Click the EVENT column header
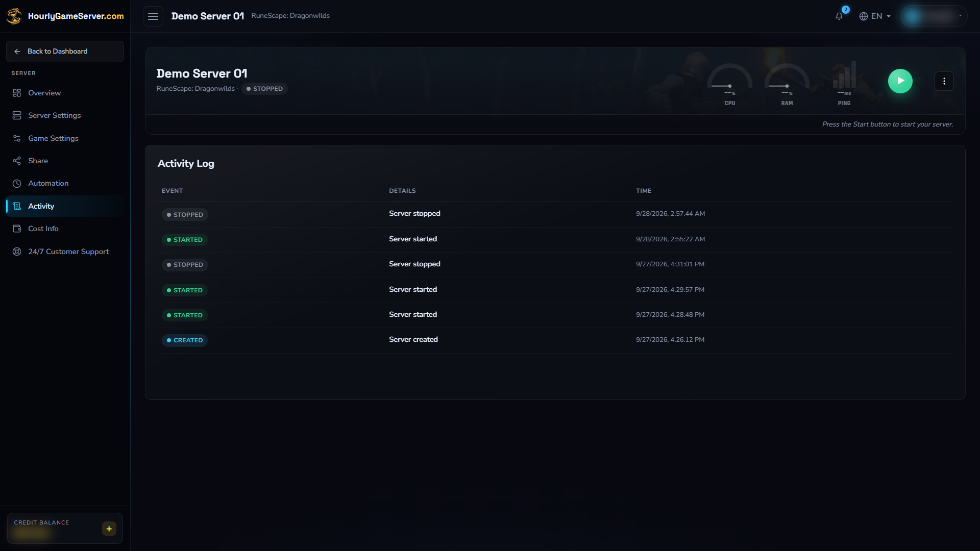The height and width of the screenshot is (551, 980). click(172, 191)
